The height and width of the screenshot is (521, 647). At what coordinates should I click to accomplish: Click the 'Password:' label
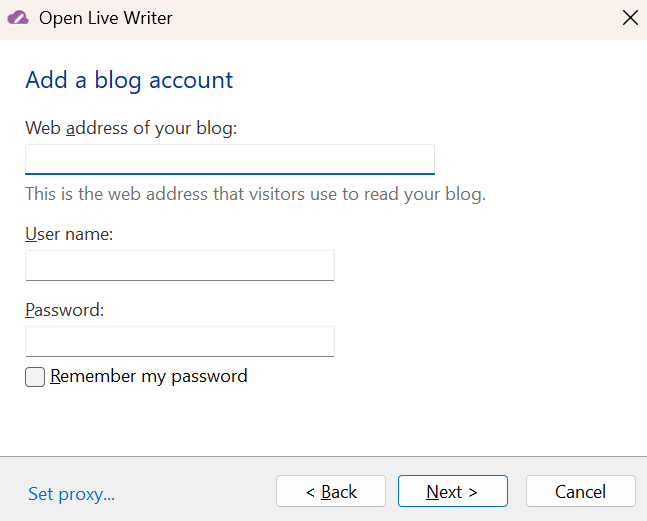(65, 310)
